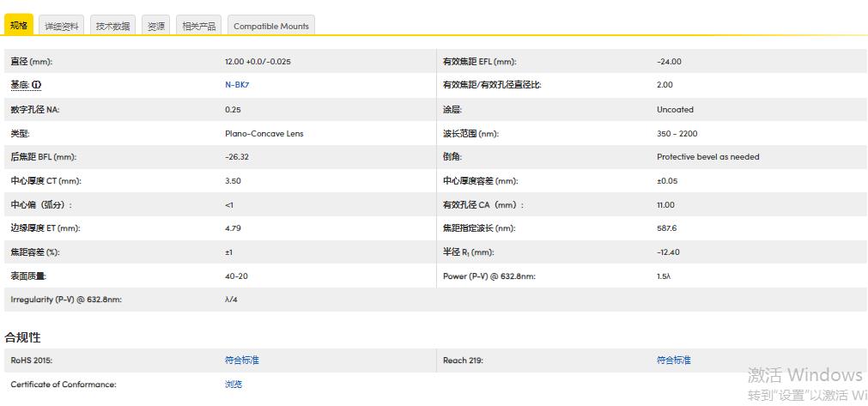Click the 波长范围 (nm) label

point(470,133)
